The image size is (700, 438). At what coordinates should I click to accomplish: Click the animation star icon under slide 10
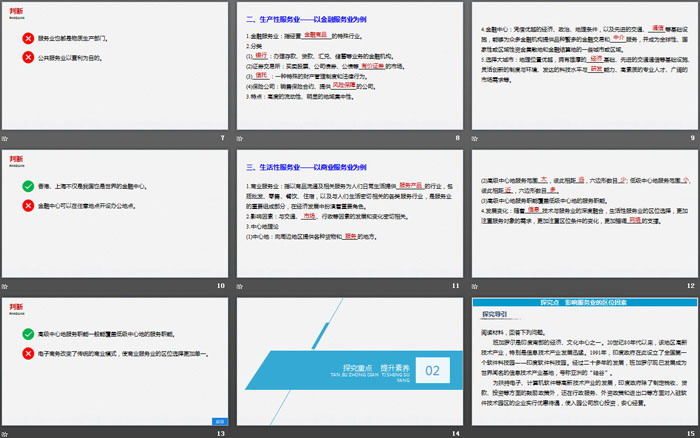[5, 286]
